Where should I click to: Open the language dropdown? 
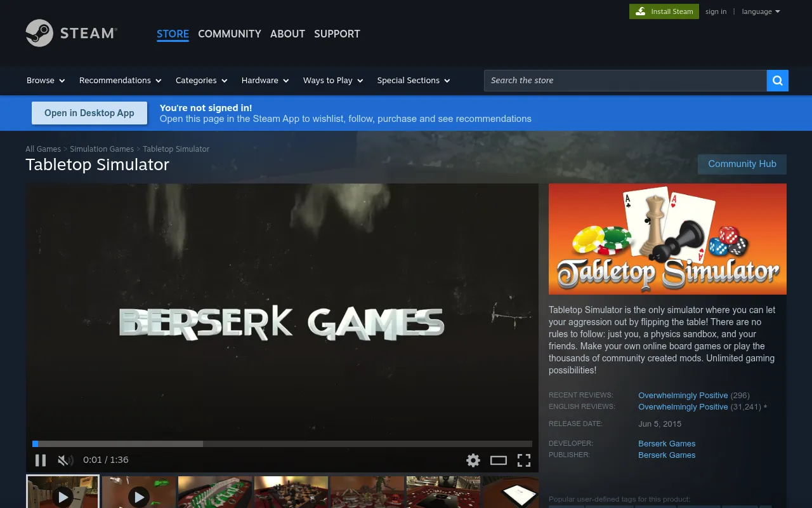pyautogui.click(x=761, y=11)
